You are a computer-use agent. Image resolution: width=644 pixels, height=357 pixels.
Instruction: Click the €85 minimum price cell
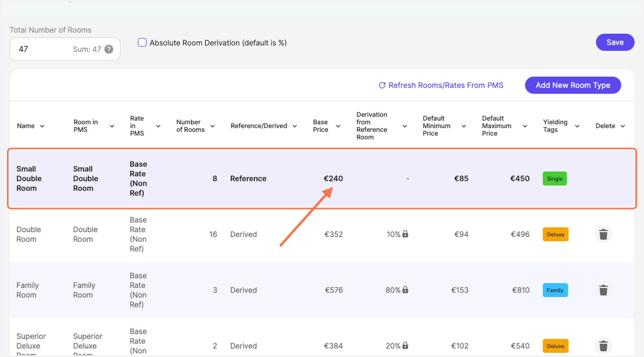[462, 178]
